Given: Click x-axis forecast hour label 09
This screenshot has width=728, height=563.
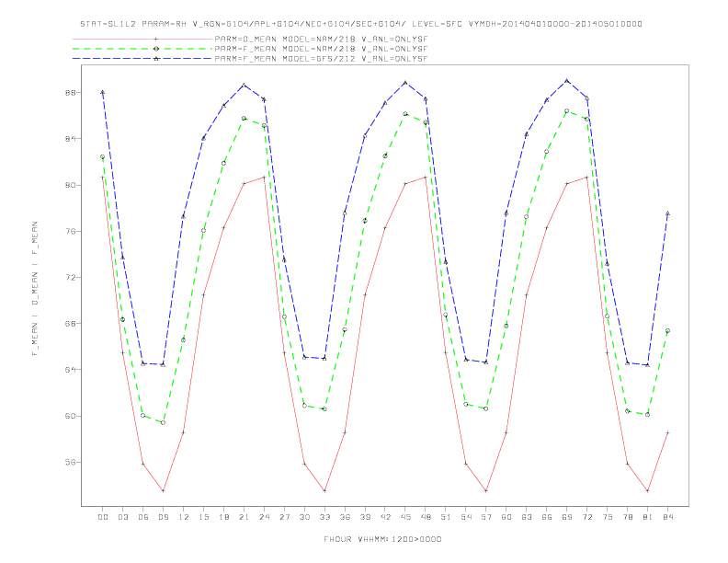Looking at the screenshot, I should (x=163, y=517).
